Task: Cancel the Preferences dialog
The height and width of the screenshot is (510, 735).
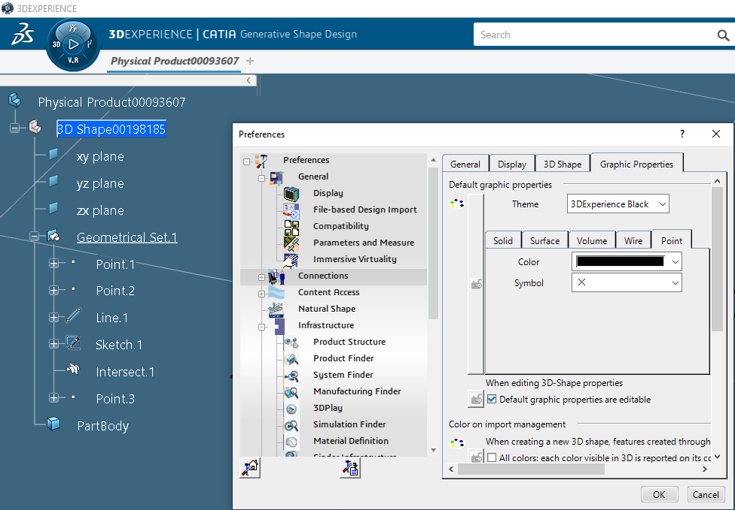Action: (705, 495)
